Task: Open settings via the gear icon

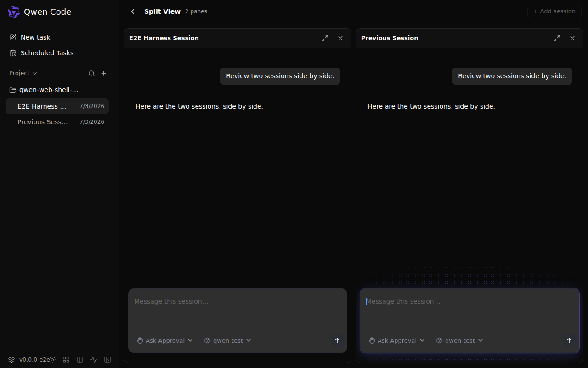Action: pyautogui.click(x=11, y=360)
